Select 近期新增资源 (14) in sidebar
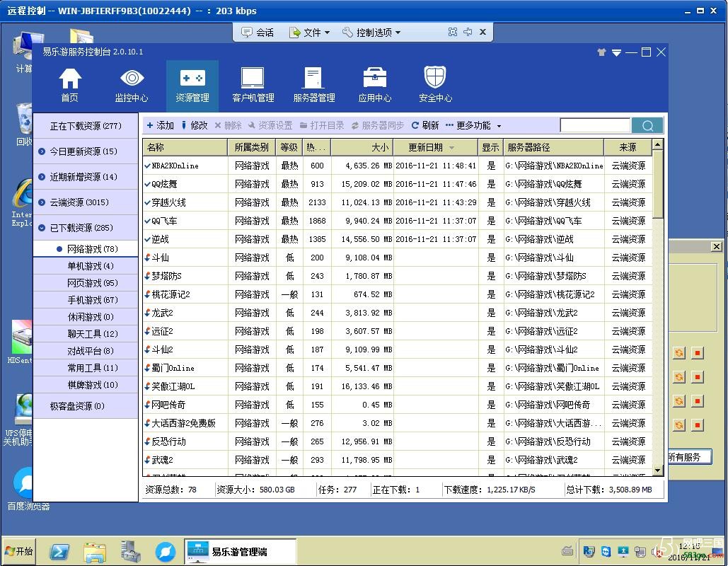This screenshot has width=728, height=566. tap(86, 177)
